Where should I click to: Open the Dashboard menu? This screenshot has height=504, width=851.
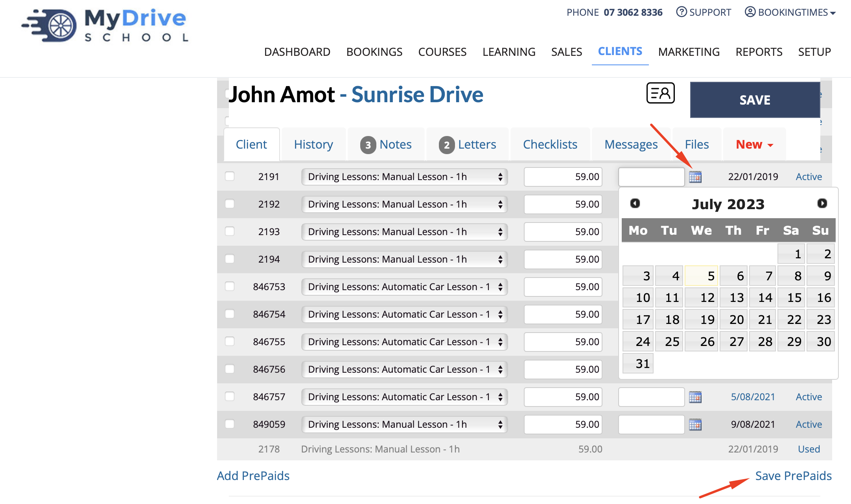coord(297,52)
